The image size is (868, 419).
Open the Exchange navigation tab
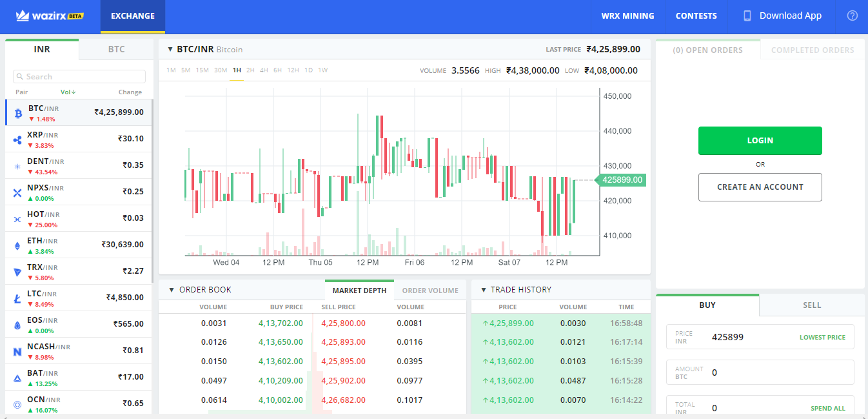click(133, 16)
